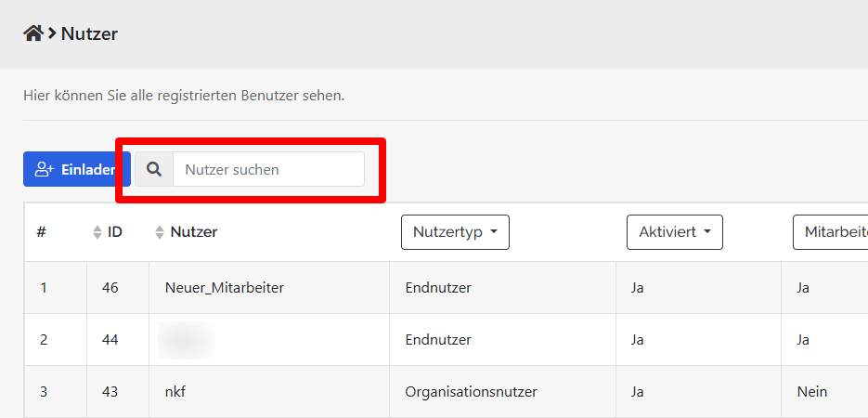Open the partially visible Mitarbeiter filter dropdown
Image resolution: width=868 pixels, height=418 pixels.
tap(829, 232)
